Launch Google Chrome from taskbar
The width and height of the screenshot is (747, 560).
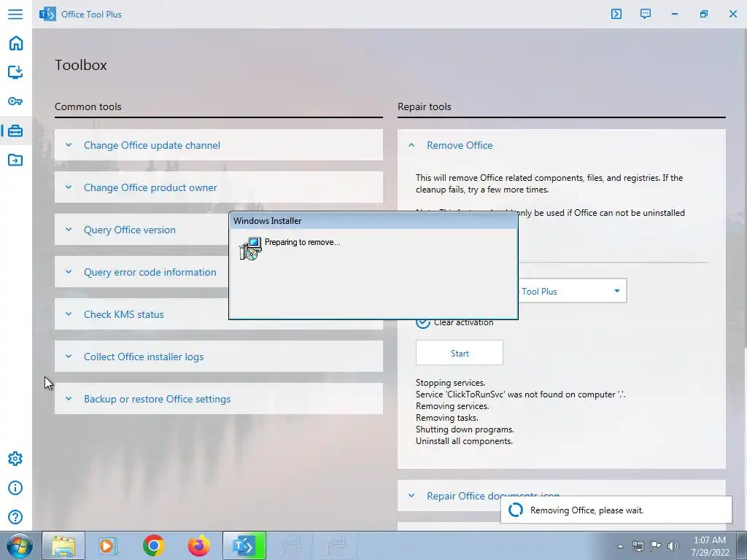click(153, 545)
